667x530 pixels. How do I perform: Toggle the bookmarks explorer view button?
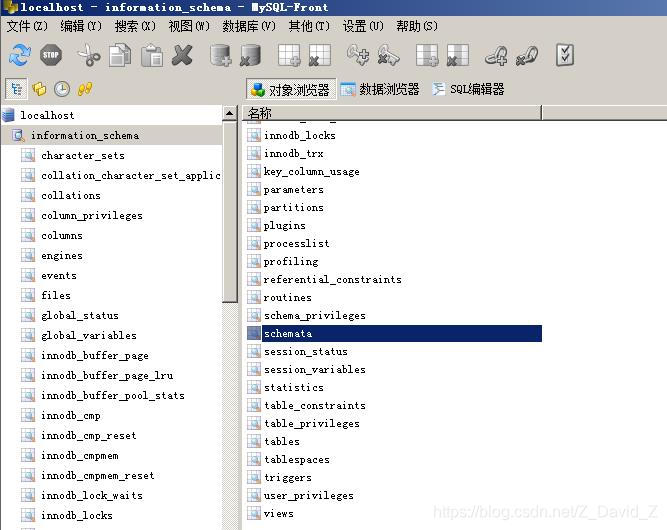pos(39,89)
